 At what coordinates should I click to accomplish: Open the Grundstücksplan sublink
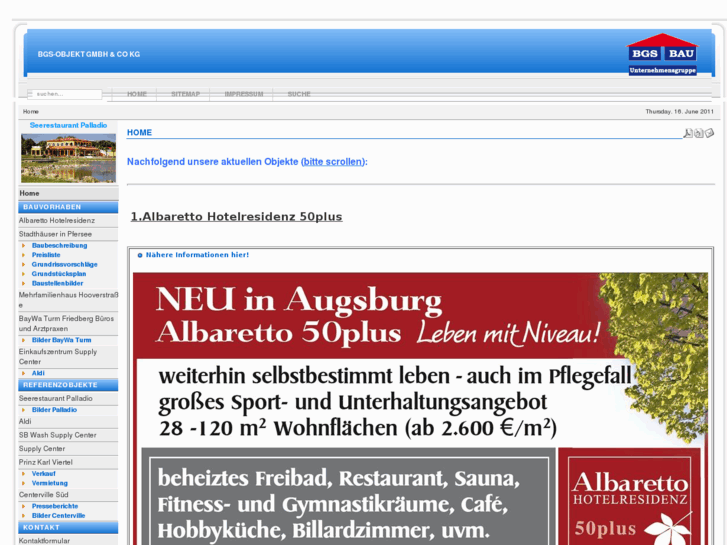(x=59, y=274)
